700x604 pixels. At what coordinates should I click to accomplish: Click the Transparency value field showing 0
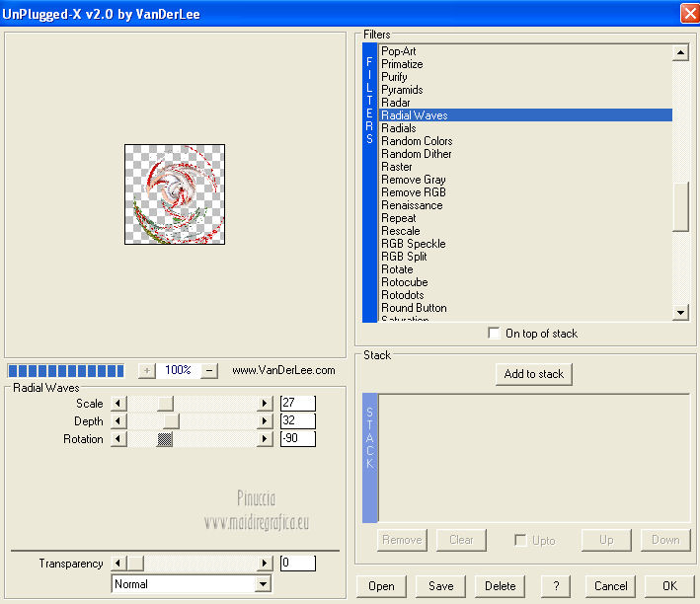click(298, 563)
